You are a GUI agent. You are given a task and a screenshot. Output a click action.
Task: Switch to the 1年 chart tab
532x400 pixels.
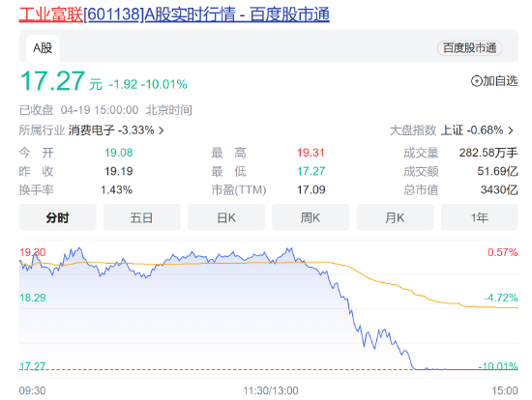point(480,217)
